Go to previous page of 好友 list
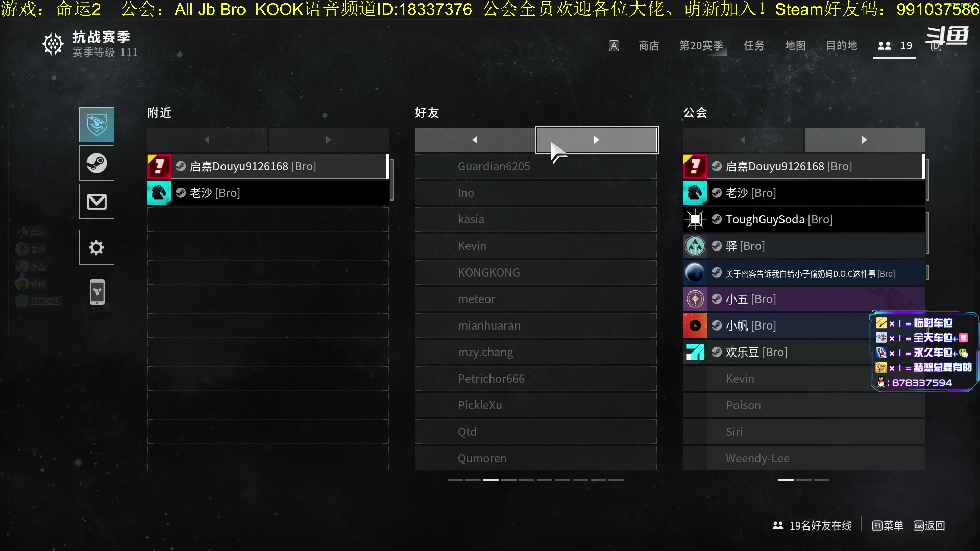 coord(475,140)
